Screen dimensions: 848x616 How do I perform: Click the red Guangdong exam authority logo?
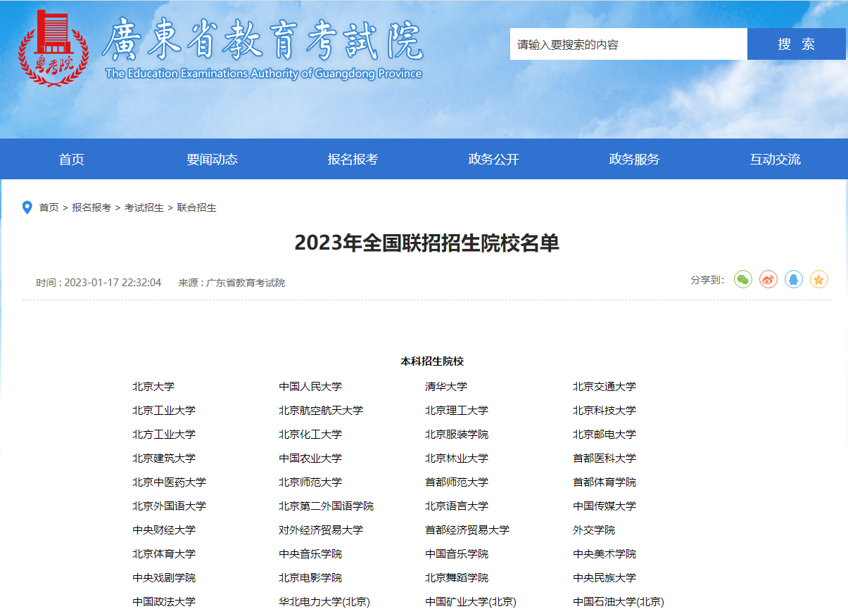coord(53,48)
